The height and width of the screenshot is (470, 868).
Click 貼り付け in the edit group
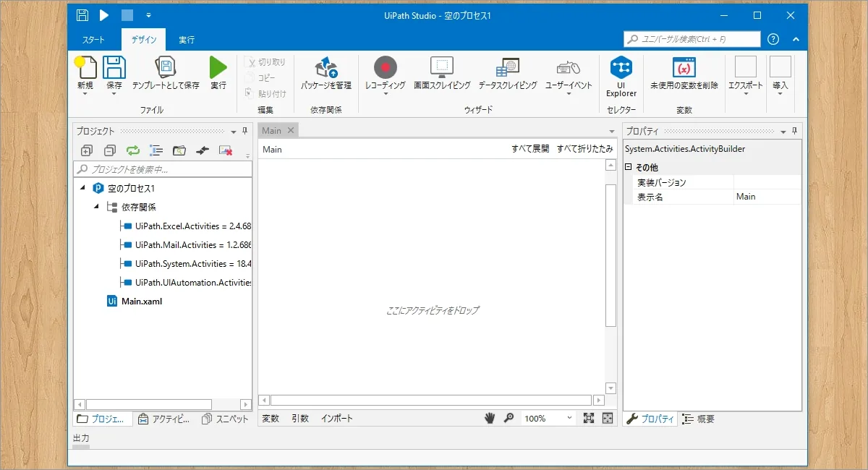[x=265, y=93]
